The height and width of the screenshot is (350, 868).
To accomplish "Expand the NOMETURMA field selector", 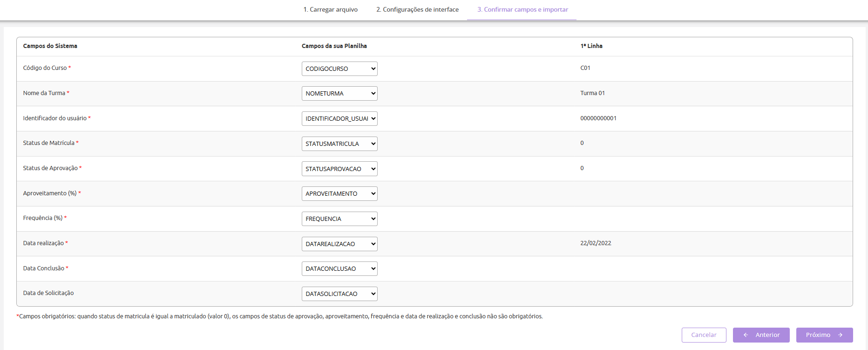I will 339,94.
